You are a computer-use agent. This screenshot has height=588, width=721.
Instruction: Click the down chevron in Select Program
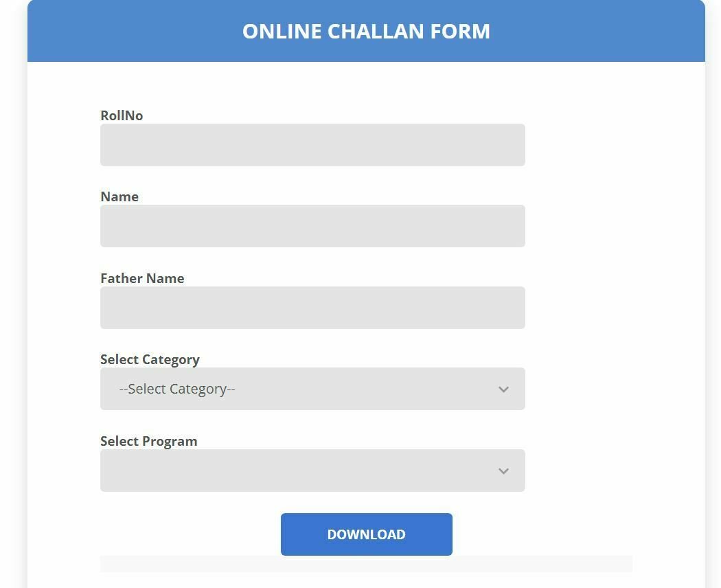point(503,471)
